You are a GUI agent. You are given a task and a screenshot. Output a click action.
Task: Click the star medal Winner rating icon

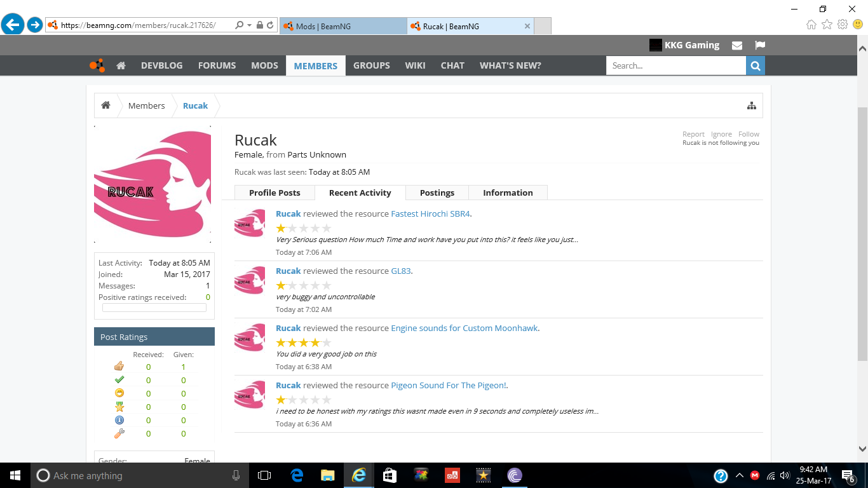pos(119,407)
